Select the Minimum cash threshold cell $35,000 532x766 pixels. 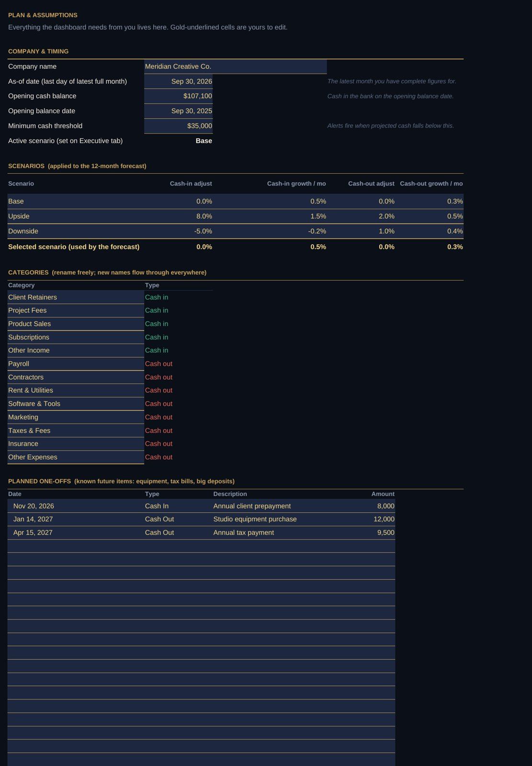tap(178, 126)
